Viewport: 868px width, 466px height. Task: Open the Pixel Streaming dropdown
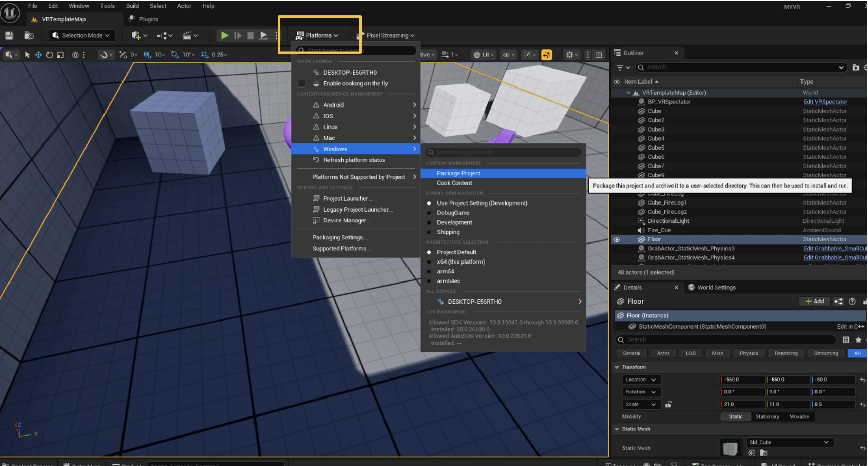coord(386,35)
